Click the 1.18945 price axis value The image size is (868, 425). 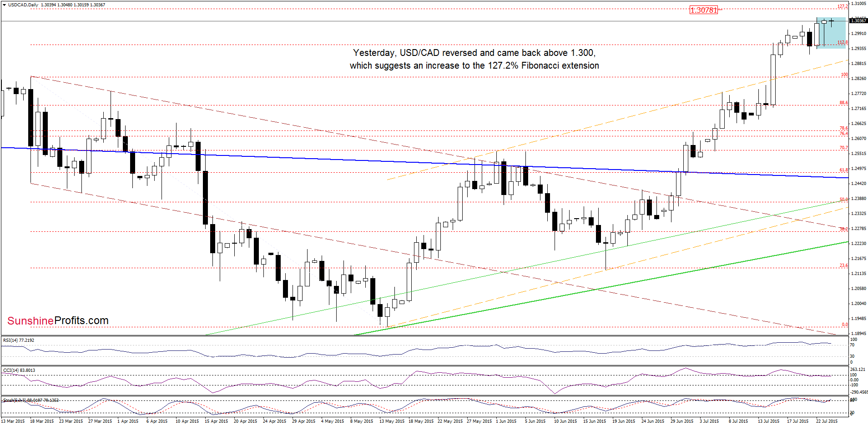tap(858, 333)
